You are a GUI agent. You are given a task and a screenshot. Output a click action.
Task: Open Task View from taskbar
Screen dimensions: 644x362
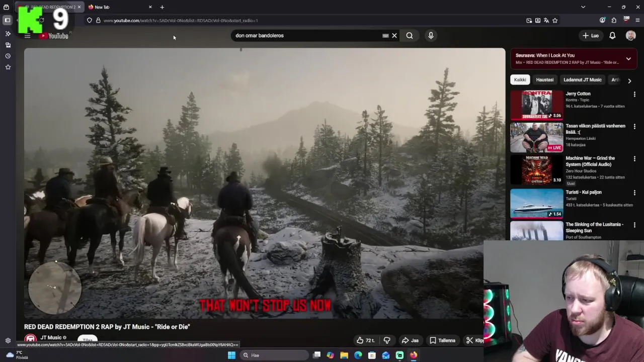316,355
